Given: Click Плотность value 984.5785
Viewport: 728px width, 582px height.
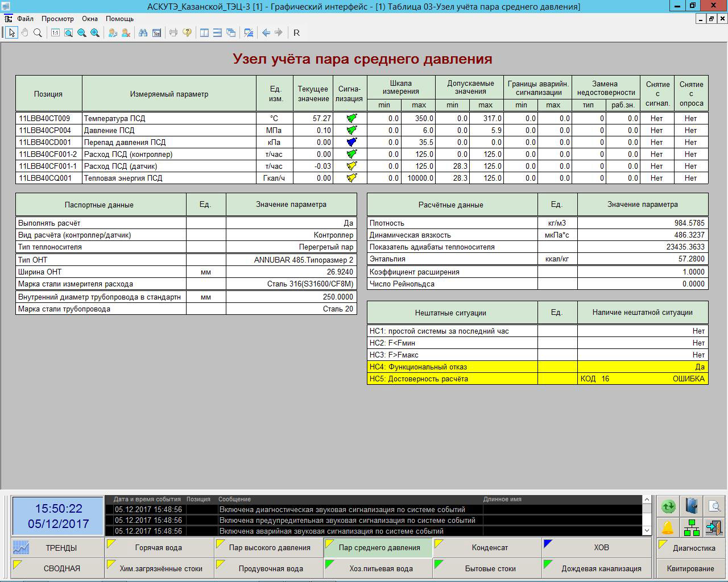Looking at the screenshot, I should tap(689, 223).
